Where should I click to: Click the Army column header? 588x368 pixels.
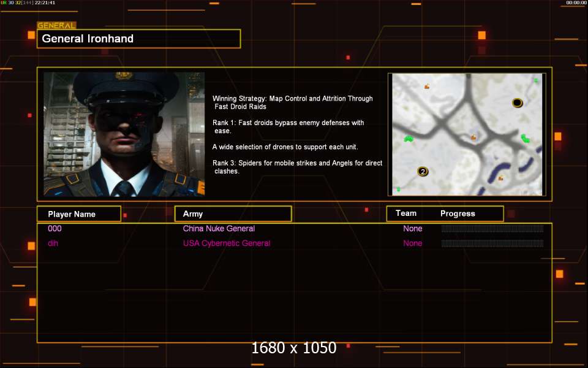(x=233, y=213)
